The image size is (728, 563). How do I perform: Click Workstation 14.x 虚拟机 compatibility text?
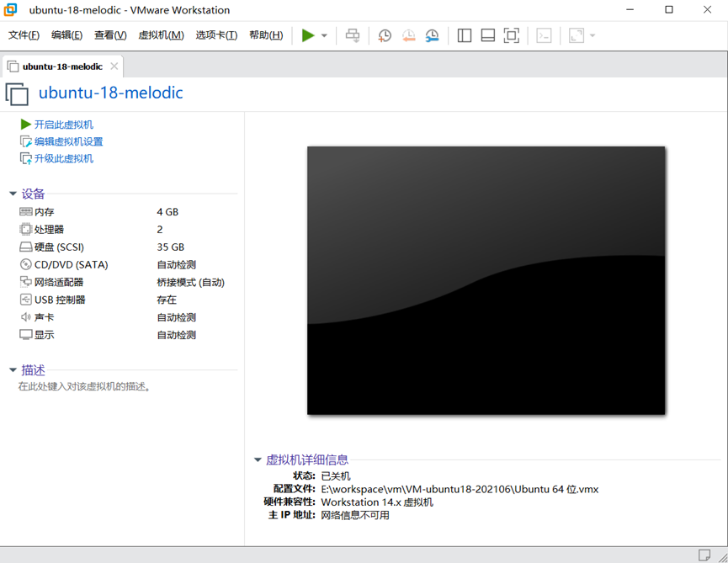pyautogui.click(x=377, y=502)
